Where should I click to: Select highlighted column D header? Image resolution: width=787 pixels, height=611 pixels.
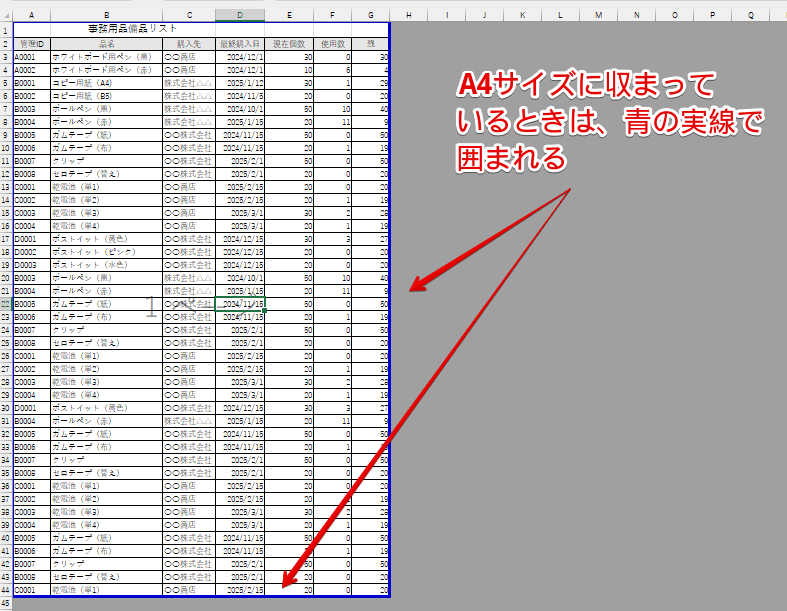point(240,16)
